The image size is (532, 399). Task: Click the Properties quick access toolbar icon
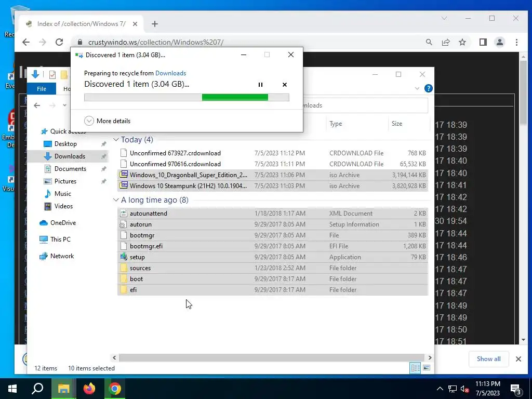(52, 75)
